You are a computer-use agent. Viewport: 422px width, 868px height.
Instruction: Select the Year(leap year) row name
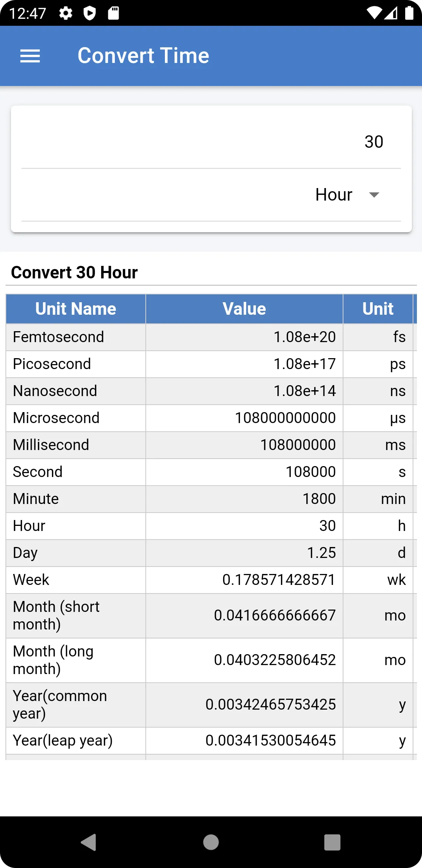[63, 741]
